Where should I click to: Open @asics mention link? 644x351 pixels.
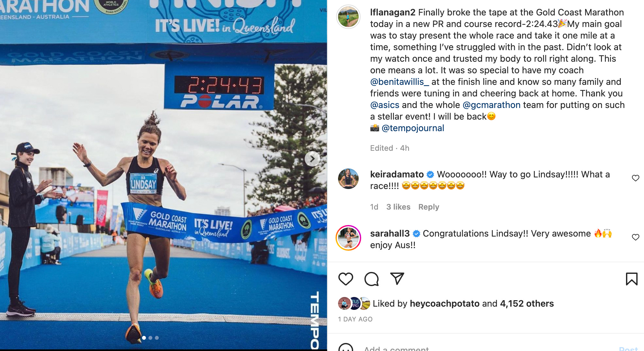pos(385,105)
